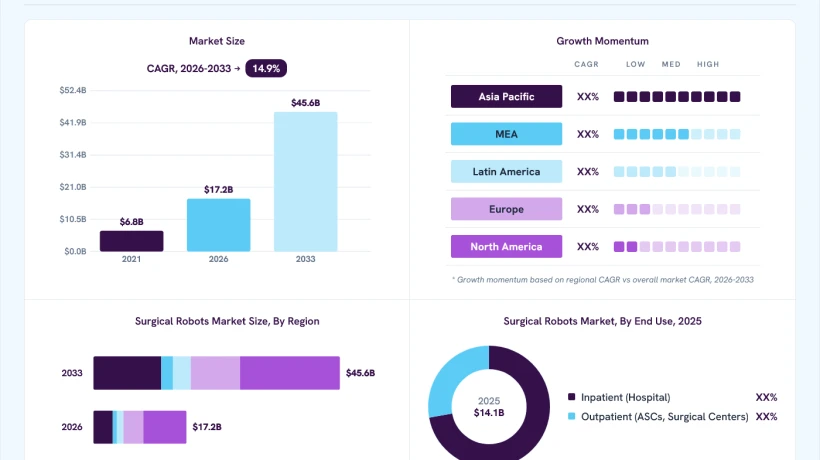Click the $6.8B value label
820x460 pixels.
pyautogui.click(x=131, y=222)
